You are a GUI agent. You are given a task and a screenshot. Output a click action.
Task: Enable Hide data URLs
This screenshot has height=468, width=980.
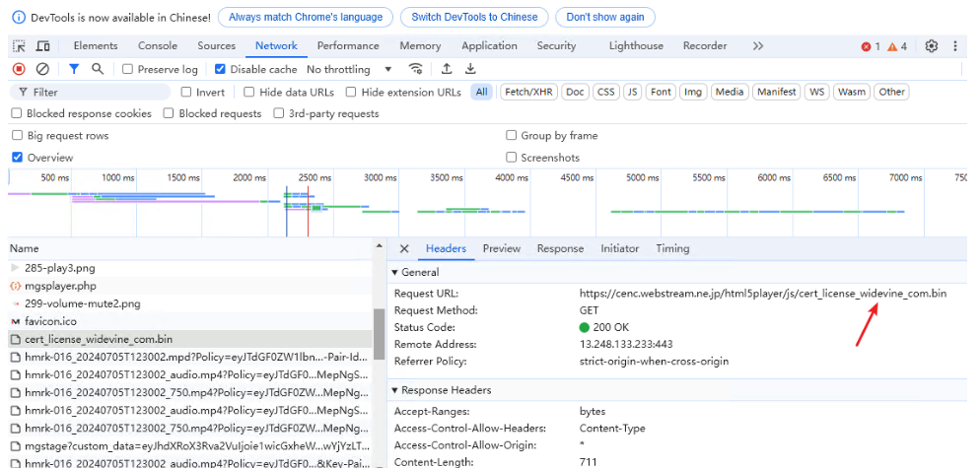(248, 92)
